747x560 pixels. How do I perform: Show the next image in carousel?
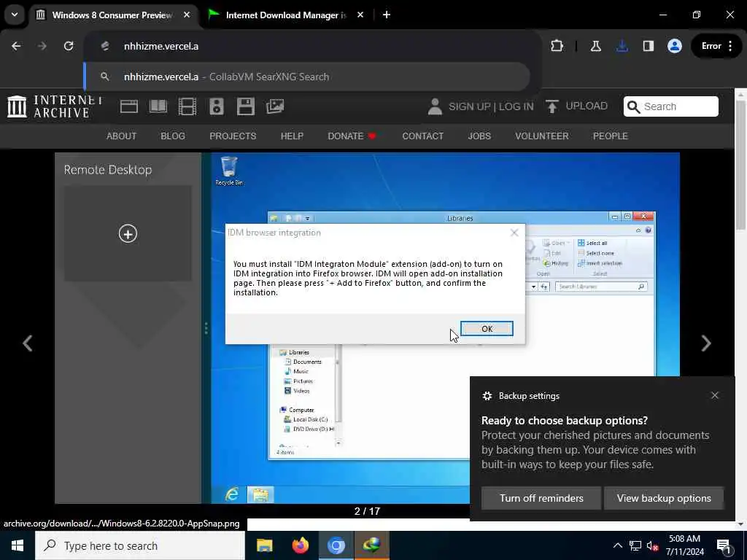click(706, 343)
